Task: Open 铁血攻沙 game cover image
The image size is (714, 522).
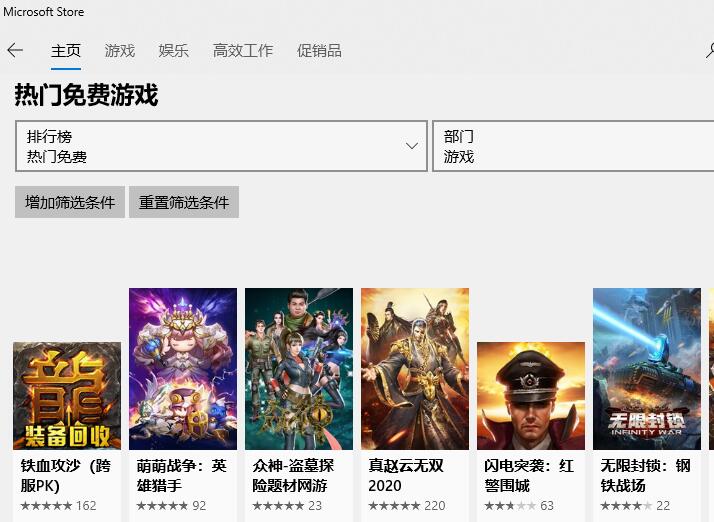Action: 67,396
